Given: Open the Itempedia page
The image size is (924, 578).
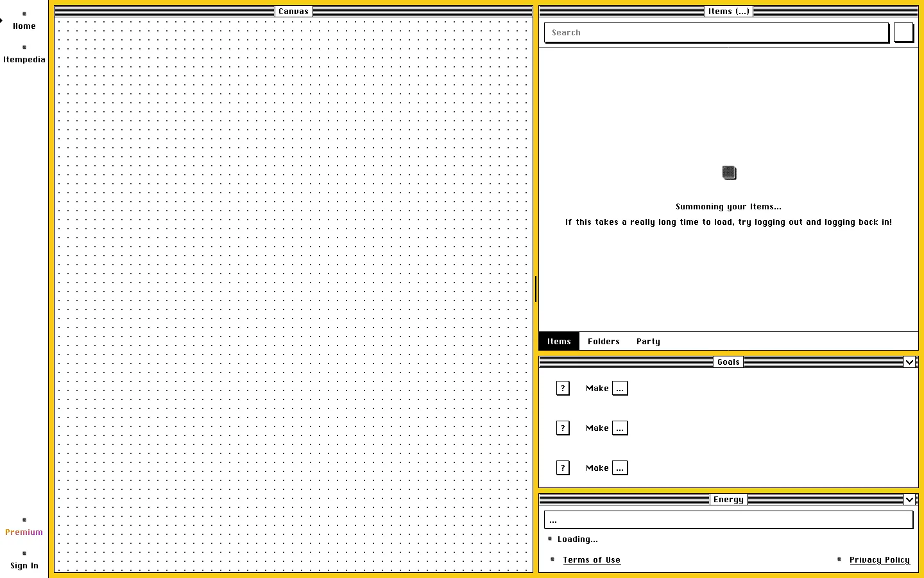Looking at the screenshot, I should 24,55.
